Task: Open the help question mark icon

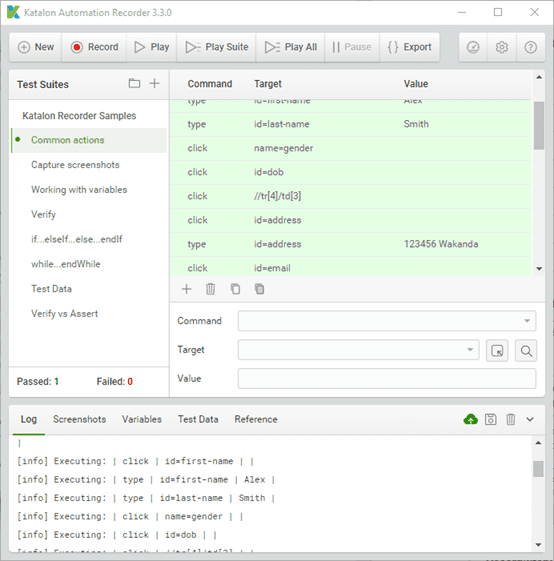Action: point(530,47)
